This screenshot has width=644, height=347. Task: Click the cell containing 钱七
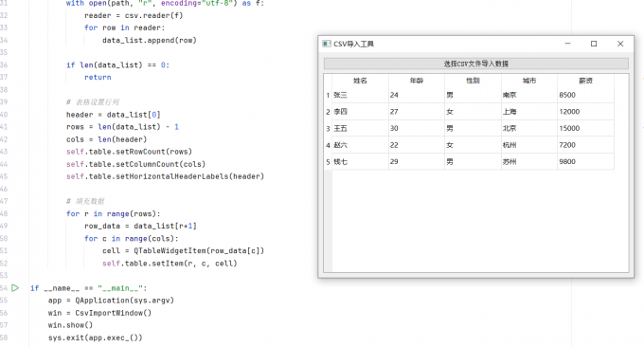(x=360, y=161)
